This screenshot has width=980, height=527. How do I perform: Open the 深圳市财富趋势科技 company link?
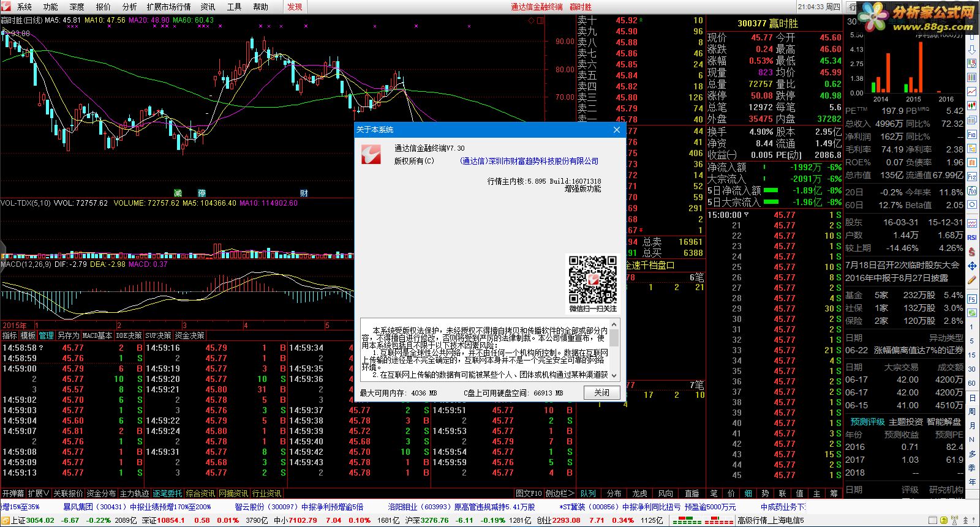(529, 161)
